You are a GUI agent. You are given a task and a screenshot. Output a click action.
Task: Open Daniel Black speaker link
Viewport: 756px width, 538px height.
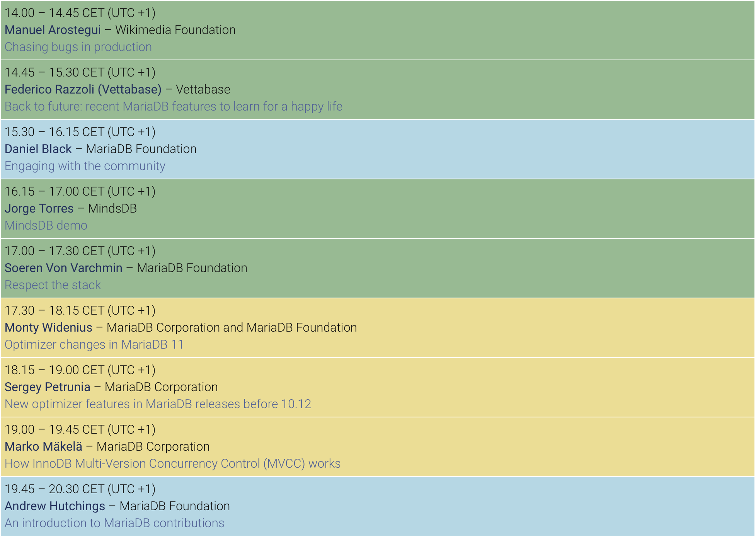pyautogui.click(x=38, y=149)
